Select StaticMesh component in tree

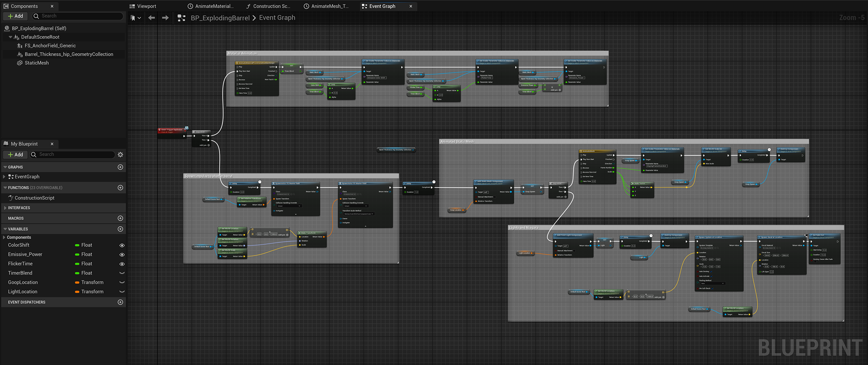pos(37,63)
